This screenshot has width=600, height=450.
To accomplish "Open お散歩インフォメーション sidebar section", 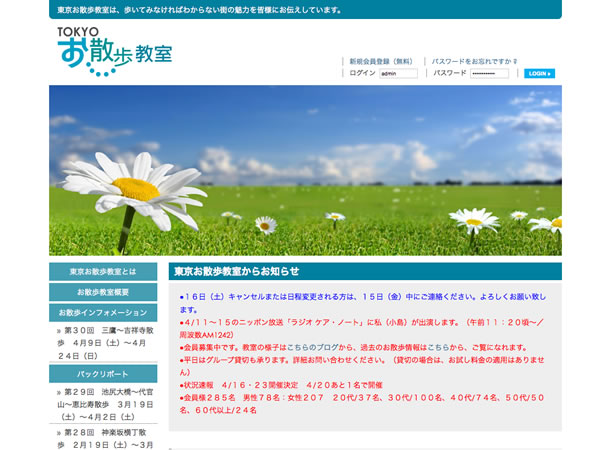I will tap(103, 312).
